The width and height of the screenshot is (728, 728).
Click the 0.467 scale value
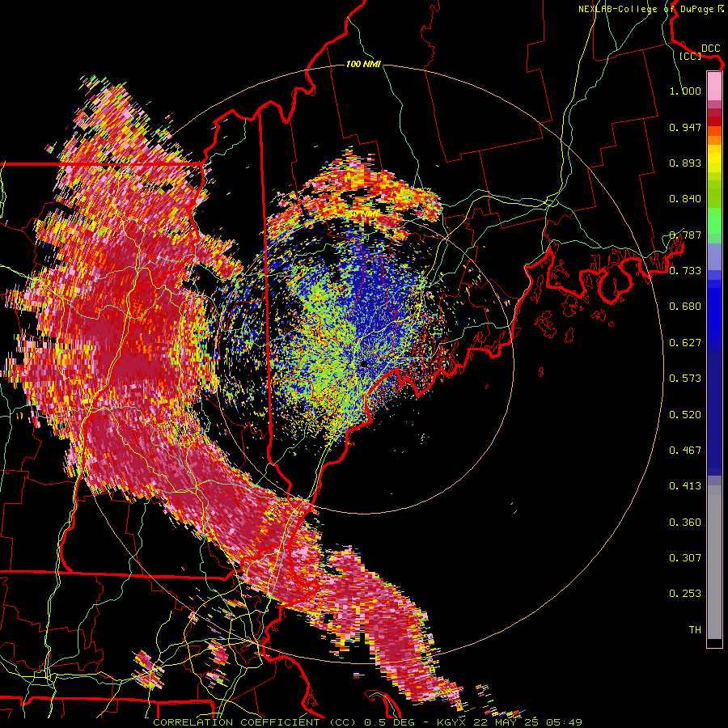coord(685,451)
